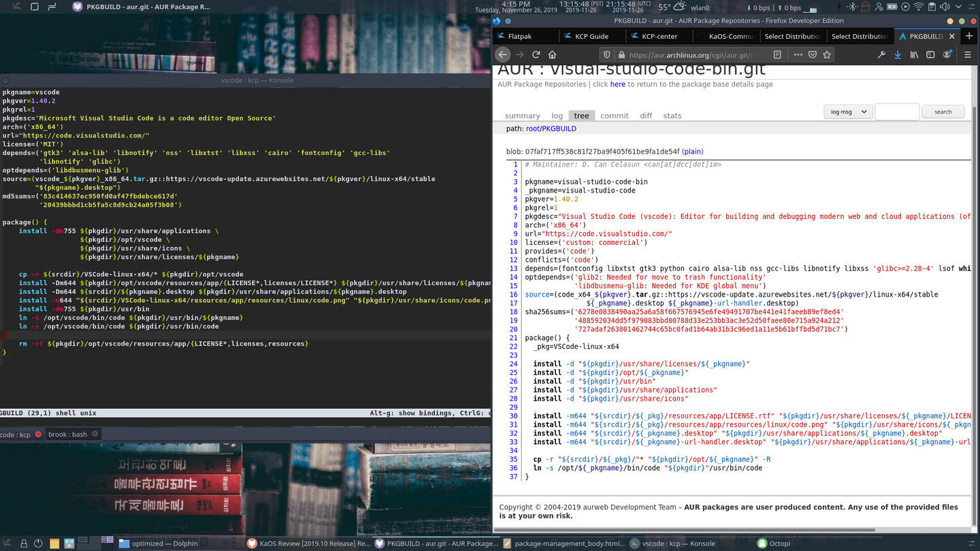This screenshot has width=980, height=551.
Task: Switch to 'vscode : kcp — Konsole' task entry
Action: 691,544
